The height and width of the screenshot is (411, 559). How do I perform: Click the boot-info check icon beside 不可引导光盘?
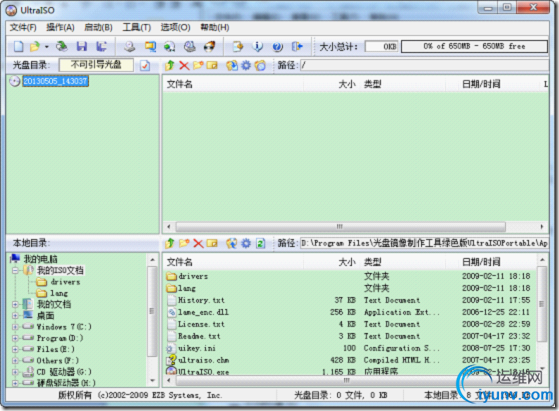[x=145, y=66]
